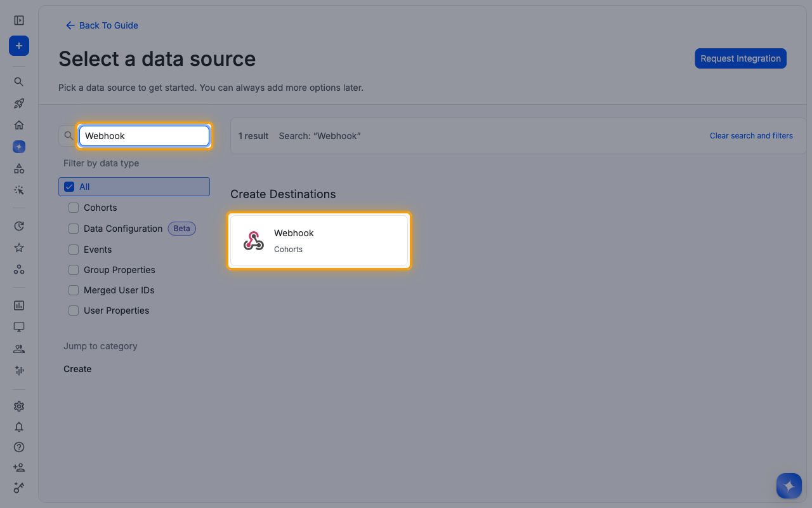Open the sparkle waveform icon in sidebar

tap(19, 370)
